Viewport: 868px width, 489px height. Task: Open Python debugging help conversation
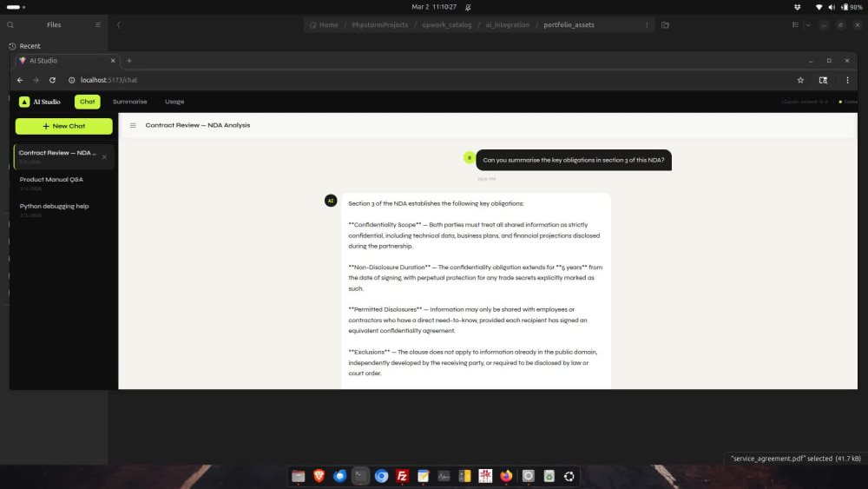pyautogui.click(x=63, y=210)
